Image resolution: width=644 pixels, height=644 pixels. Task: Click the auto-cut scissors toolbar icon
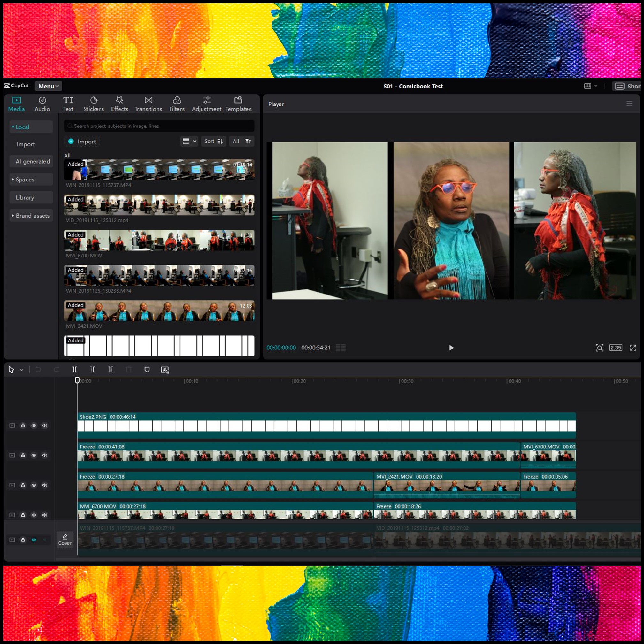pos(165,370)
